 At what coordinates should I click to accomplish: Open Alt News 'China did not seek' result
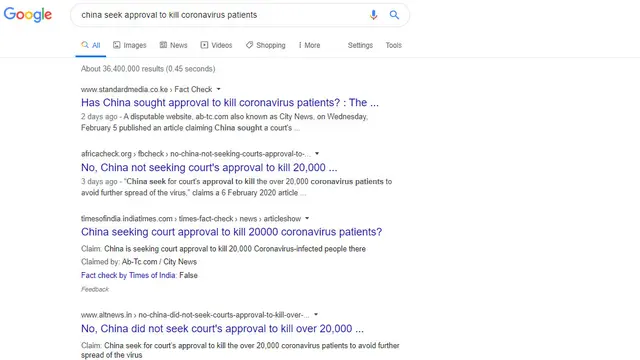[222, 329]
